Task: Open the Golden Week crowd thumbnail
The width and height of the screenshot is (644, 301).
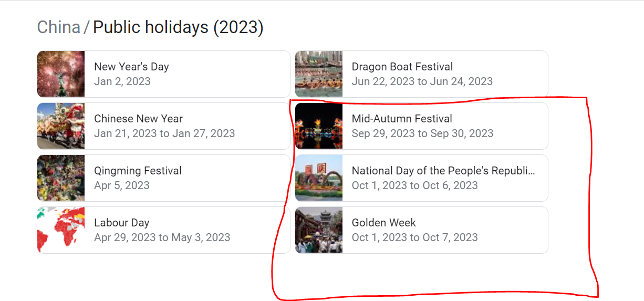Action: tap(319, 230)
